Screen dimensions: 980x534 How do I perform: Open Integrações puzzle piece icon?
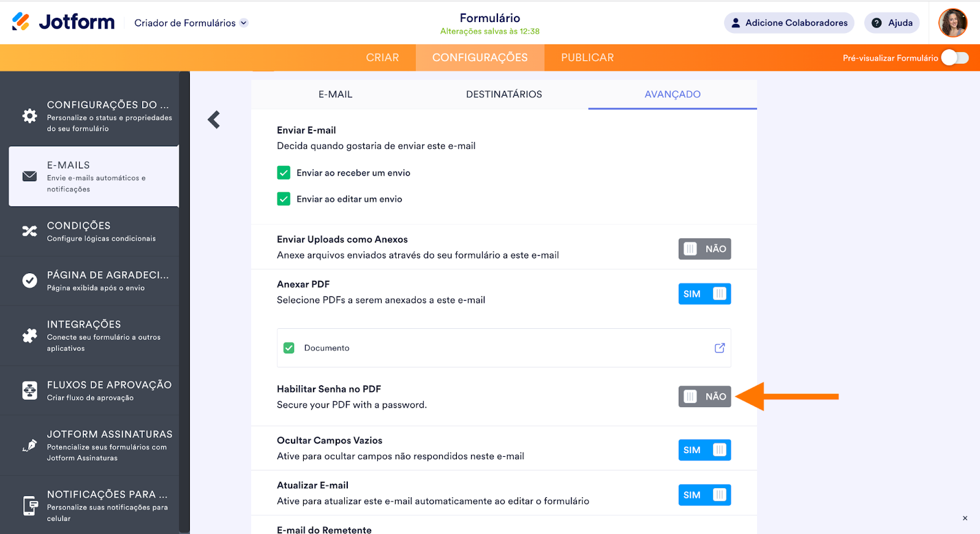(x=29, y=336)
